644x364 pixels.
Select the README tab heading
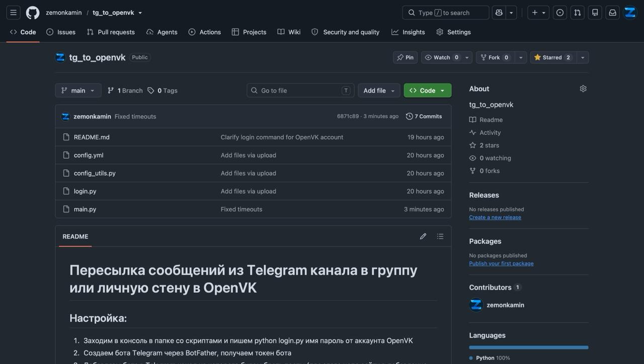75,237
